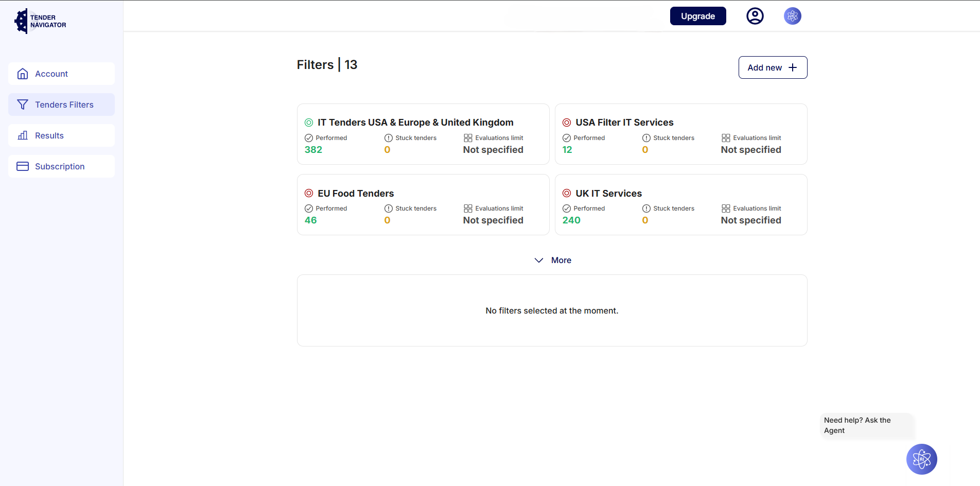The image size is (980, 486).
Task: Click the Tenders Filters funnel icon
Action: [x=23, y=105]
